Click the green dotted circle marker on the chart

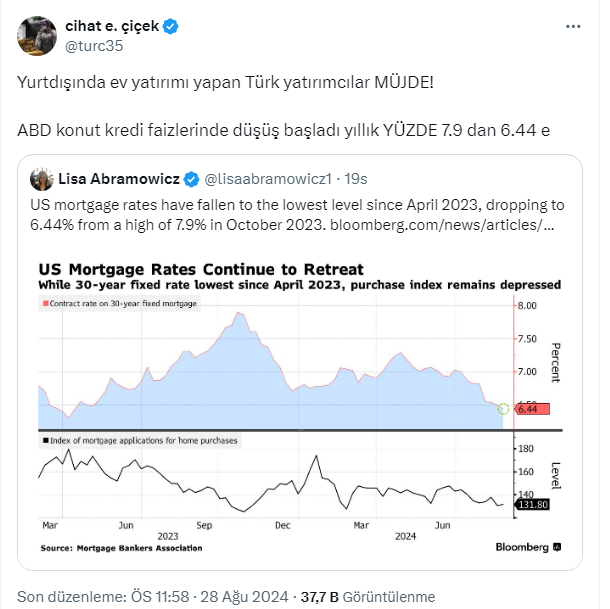[x=503, y=409]
